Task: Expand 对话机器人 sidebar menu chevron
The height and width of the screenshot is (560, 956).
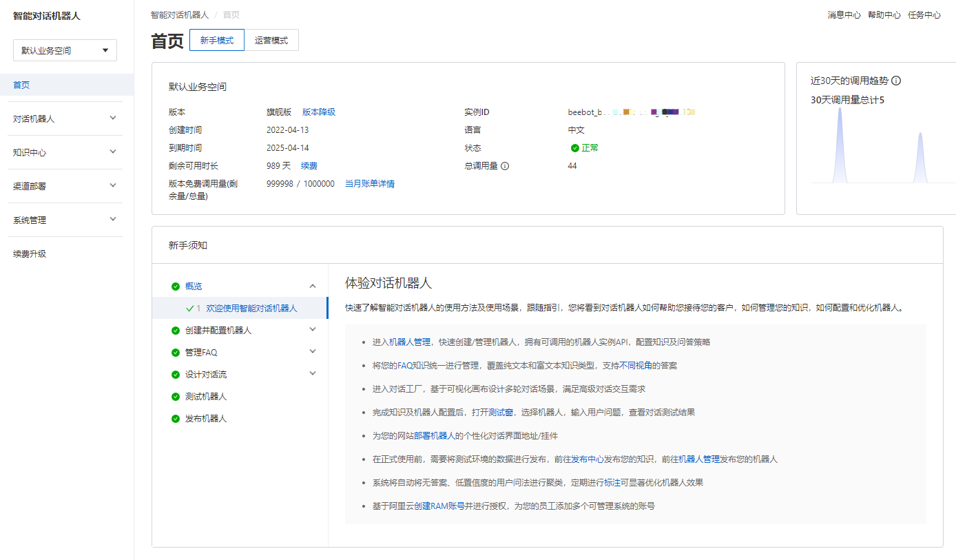Action: click(x=114, y=118)
